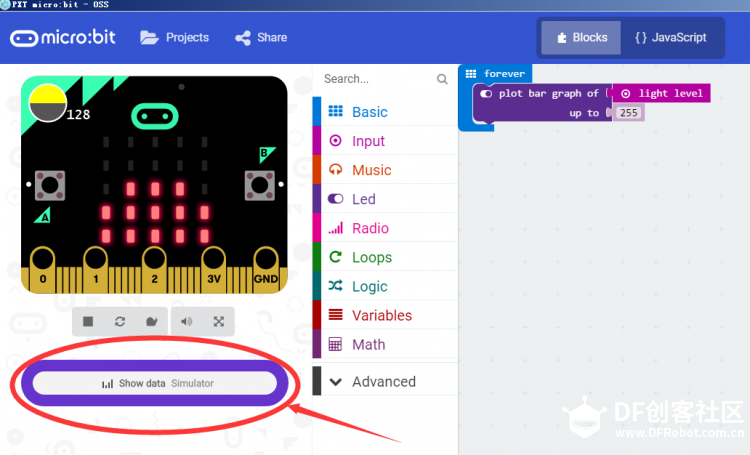This screenshot has width=750, height=455.
Task: Click the GND pin on micro:bit
Action: pos(265,269)
